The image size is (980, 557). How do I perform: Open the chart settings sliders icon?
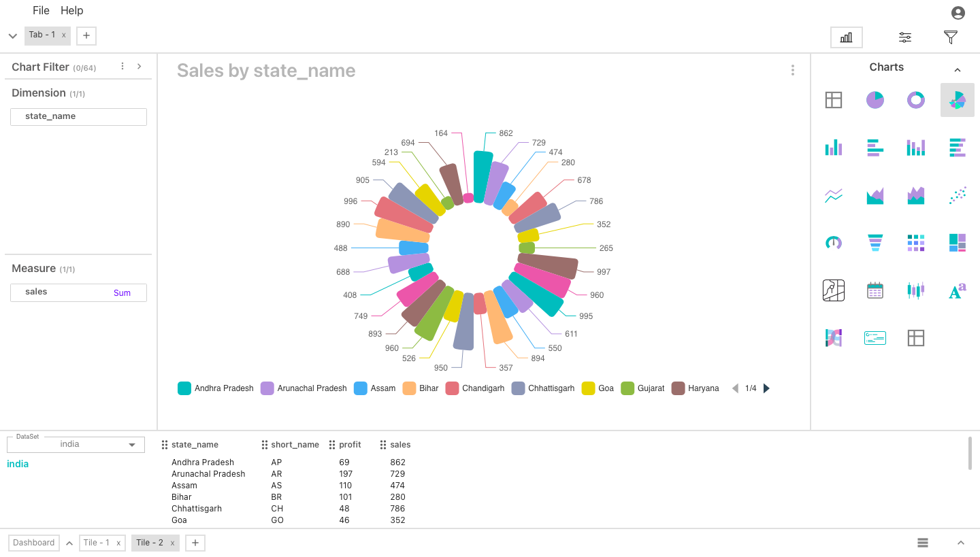coord(905,37)
